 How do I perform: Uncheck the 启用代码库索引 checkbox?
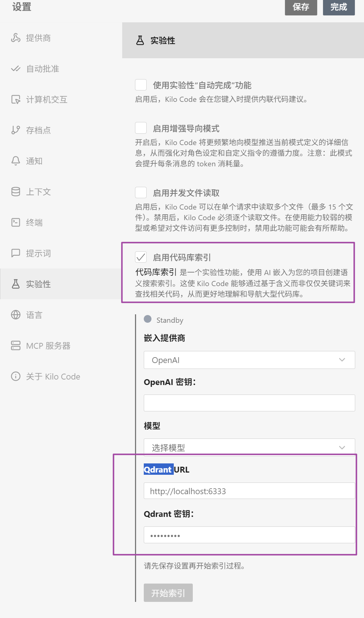pos(141,257)
